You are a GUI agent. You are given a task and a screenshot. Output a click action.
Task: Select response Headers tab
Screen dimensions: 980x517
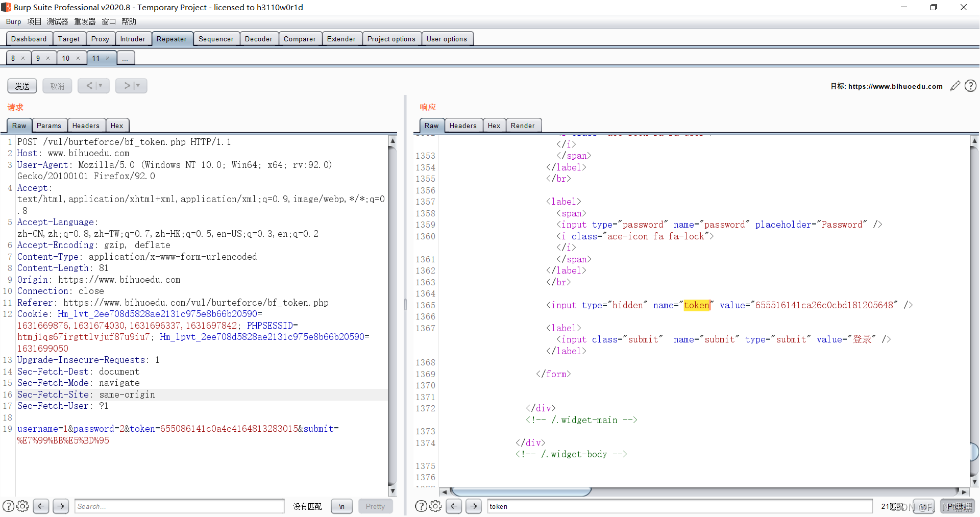(463, 126)
